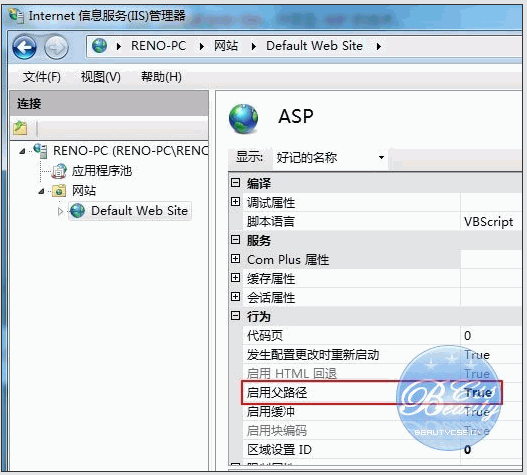Select the 启用父路径 property row
Image resolution: width=527 pixels, height=475 pixels.
(x=372, y=392)
